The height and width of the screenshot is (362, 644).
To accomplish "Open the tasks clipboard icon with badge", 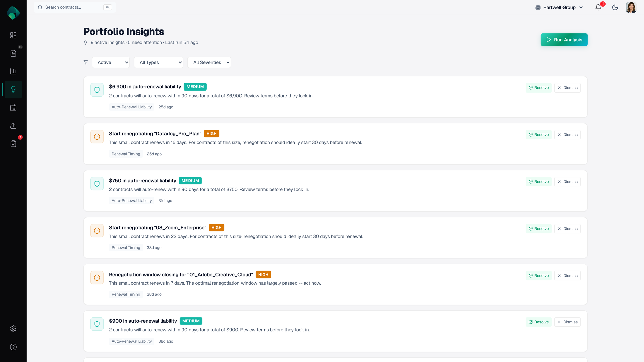I will click(13, 144).
